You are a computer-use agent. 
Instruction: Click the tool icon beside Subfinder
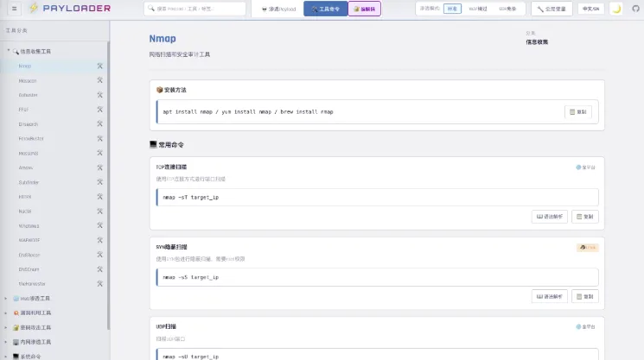(x=99, y=182)
